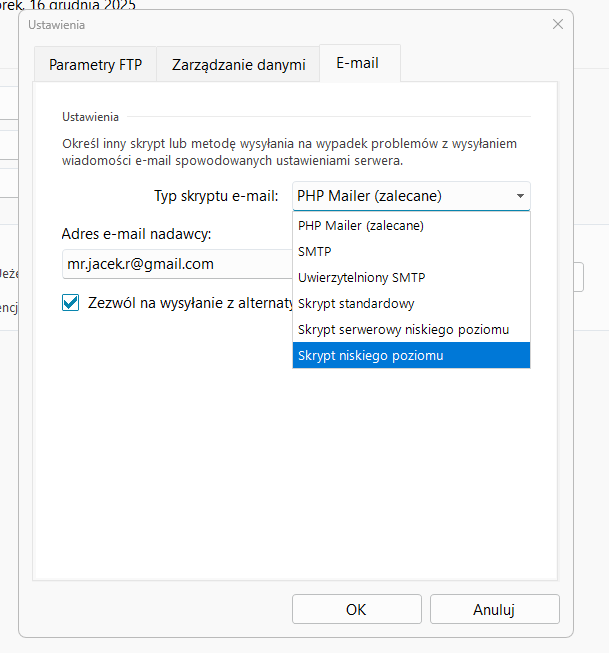Confirm settings with the OK button
The height and width of the screenshot is (653, 609).
(x=356, y=609)
